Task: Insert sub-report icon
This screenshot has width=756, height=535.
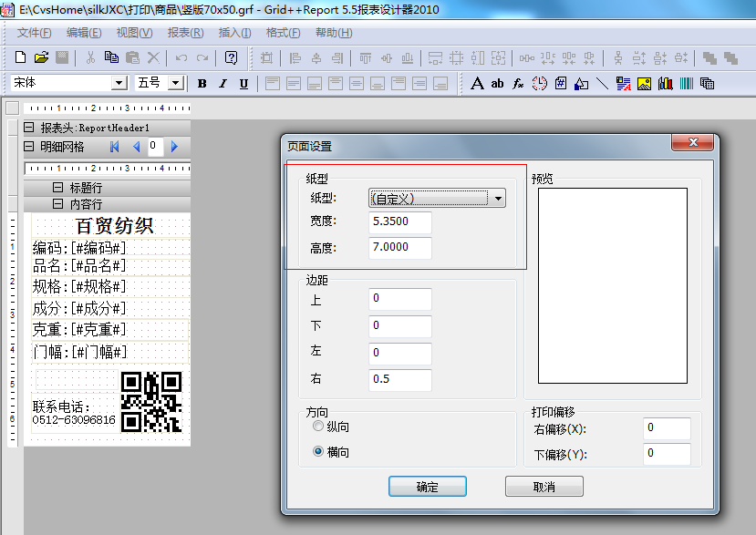Action: (x=708, y=83)
